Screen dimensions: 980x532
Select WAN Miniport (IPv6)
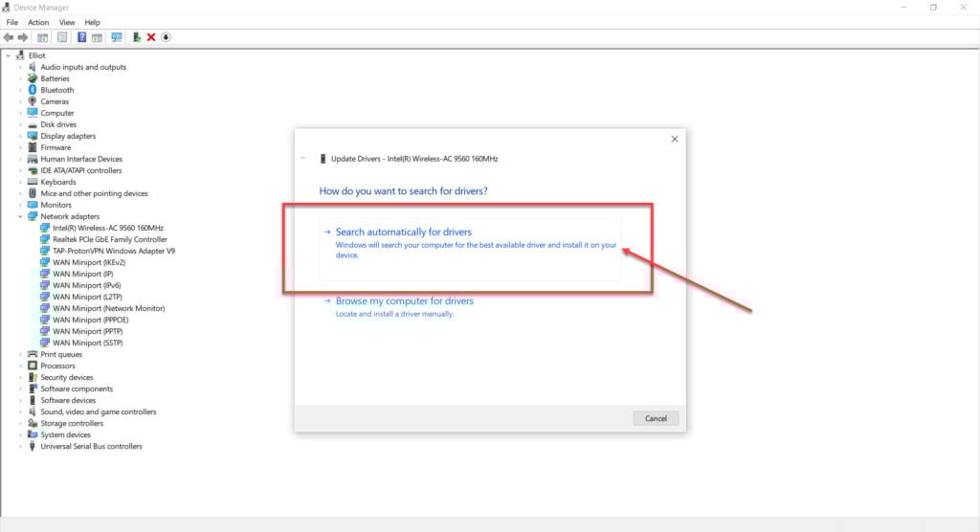pos(87,285)
